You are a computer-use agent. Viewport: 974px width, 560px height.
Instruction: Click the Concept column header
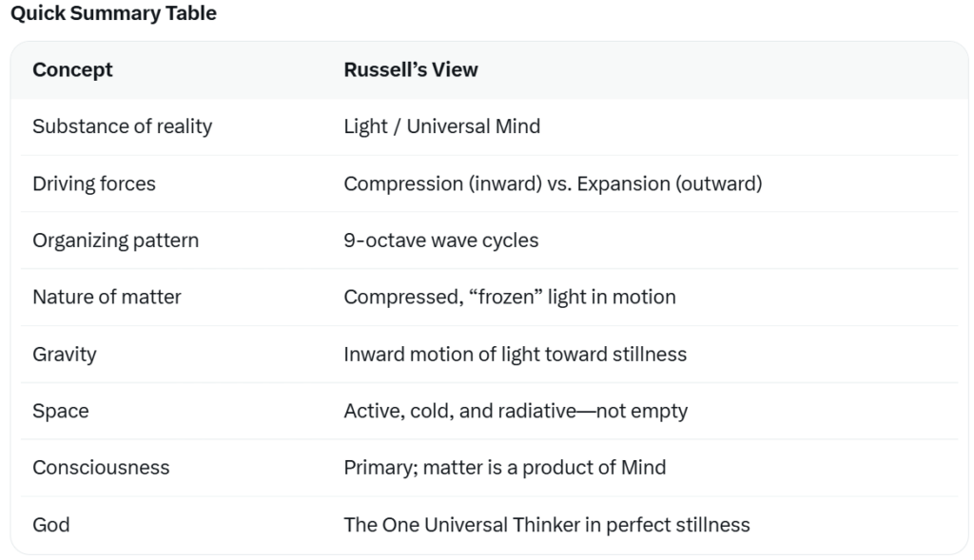click(x=72, y=70)
